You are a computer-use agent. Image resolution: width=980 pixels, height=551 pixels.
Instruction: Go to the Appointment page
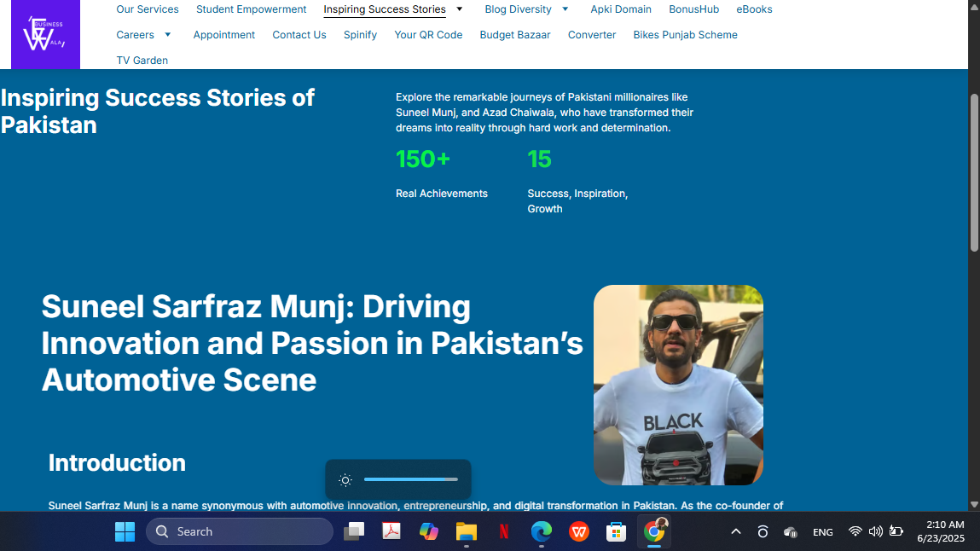(223, 35)
